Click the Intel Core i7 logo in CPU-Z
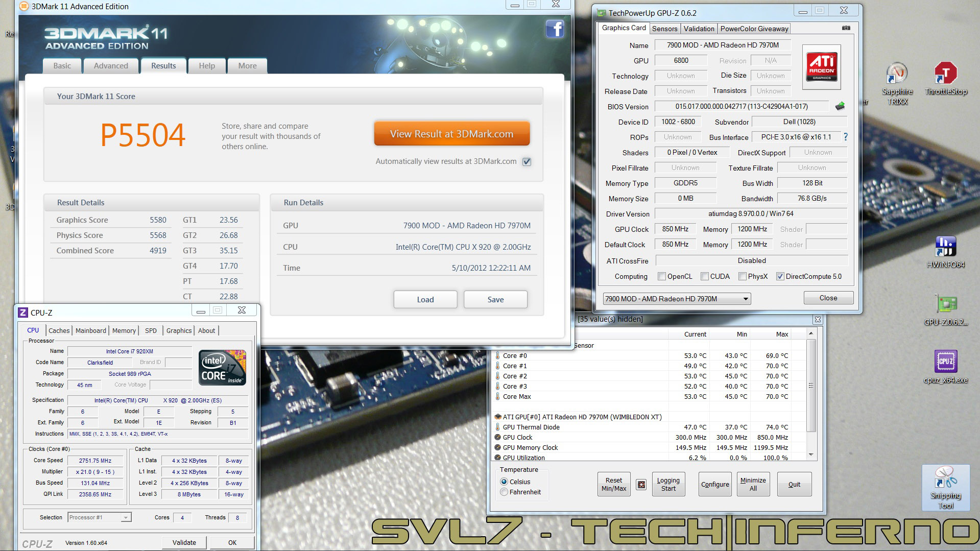 click(223, 367)
